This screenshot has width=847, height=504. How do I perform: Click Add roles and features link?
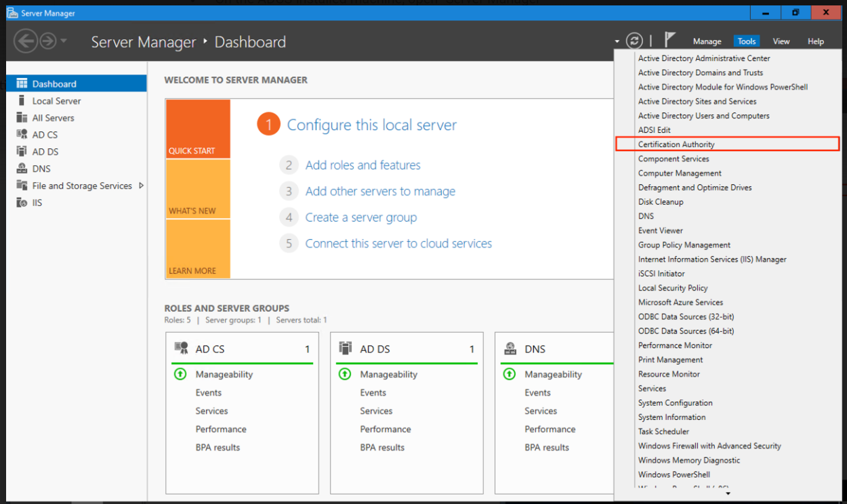(363, 165)
